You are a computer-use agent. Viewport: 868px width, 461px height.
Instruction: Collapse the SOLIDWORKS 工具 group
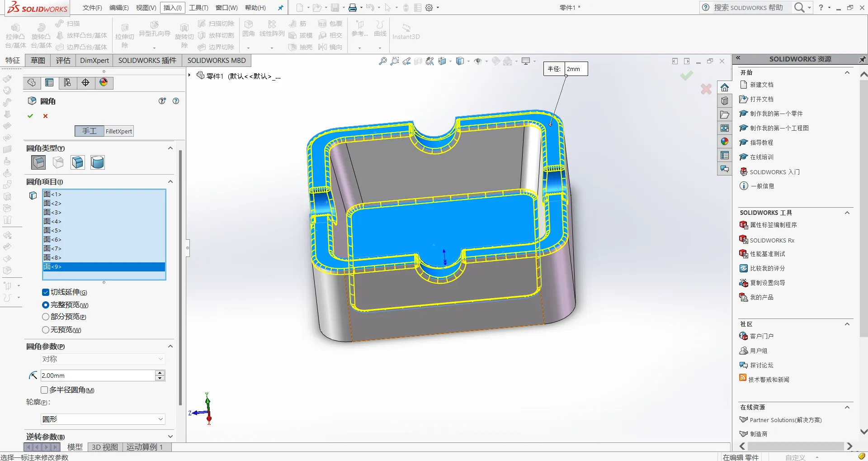pyautogui.click(x=847, y=213)
